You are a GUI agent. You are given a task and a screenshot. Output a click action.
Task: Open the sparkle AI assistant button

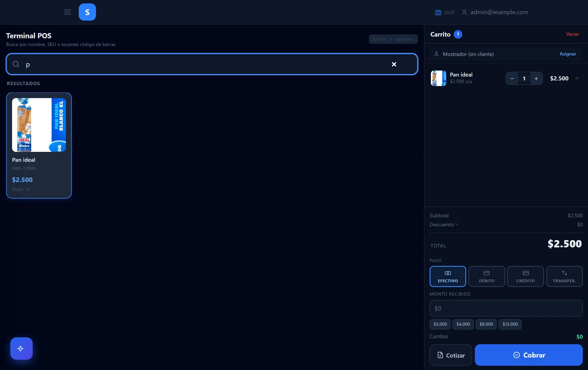coord(21,348)
